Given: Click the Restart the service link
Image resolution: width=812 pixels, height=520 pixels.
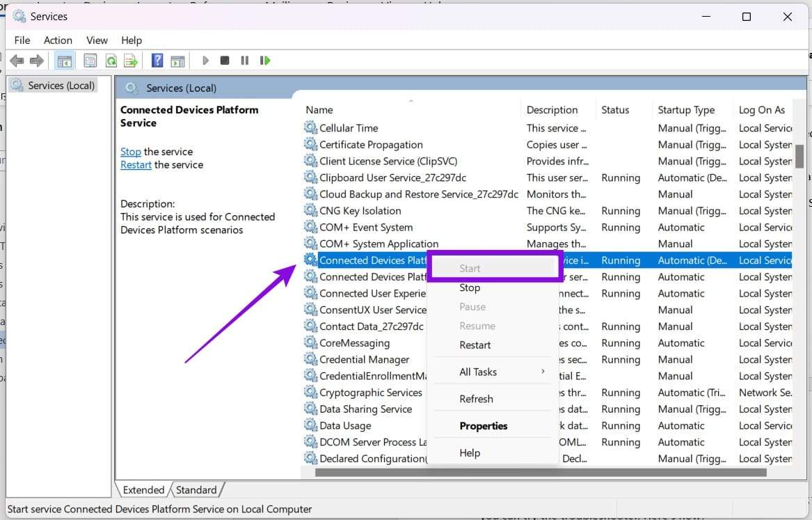Looking at the screenshot, I should (x=136, y=165).
